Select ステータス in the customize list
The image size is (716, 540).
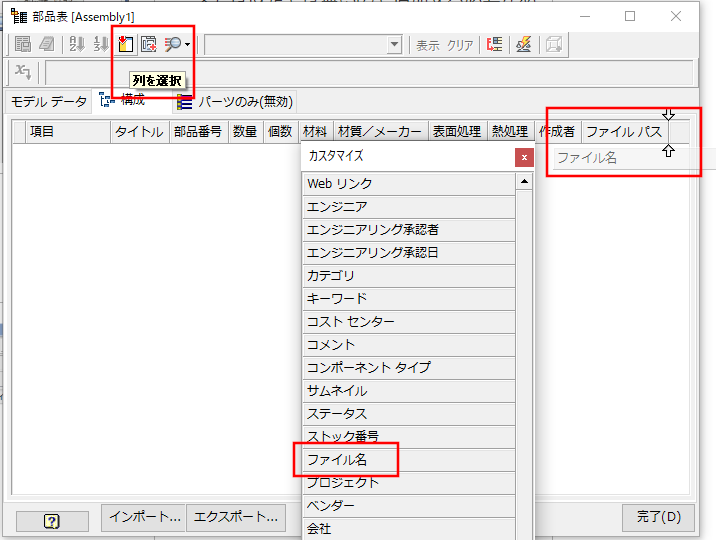pyautogui.click(x=409, y=414)
